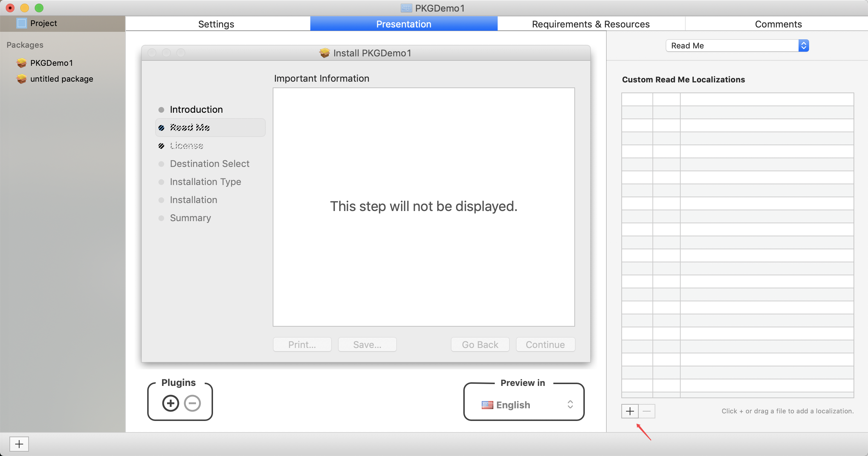The height and width of the screenshot is (456, 868).
Task: Click the plus button to add a localization
Action: [x=630, y=411]
